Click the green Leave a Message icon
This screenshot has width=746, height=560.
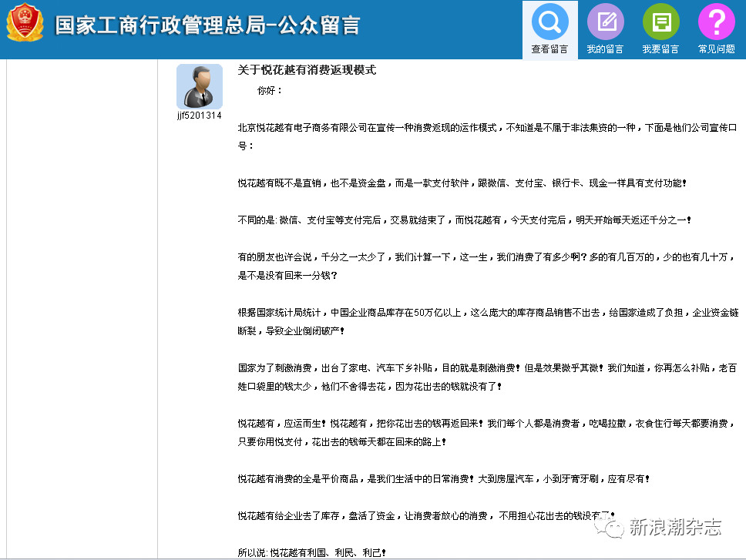[x=660, y=22]
